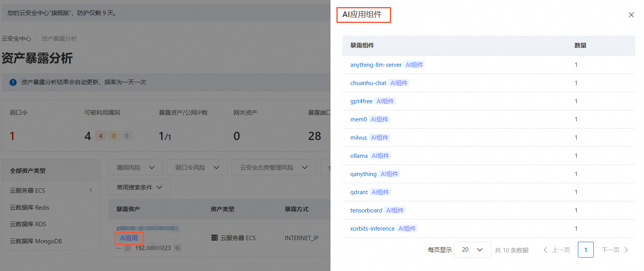Click the grey low-risk badge showing 0
Image resolution: width=644 pixels, height=271 pixels.
(127, 136)
